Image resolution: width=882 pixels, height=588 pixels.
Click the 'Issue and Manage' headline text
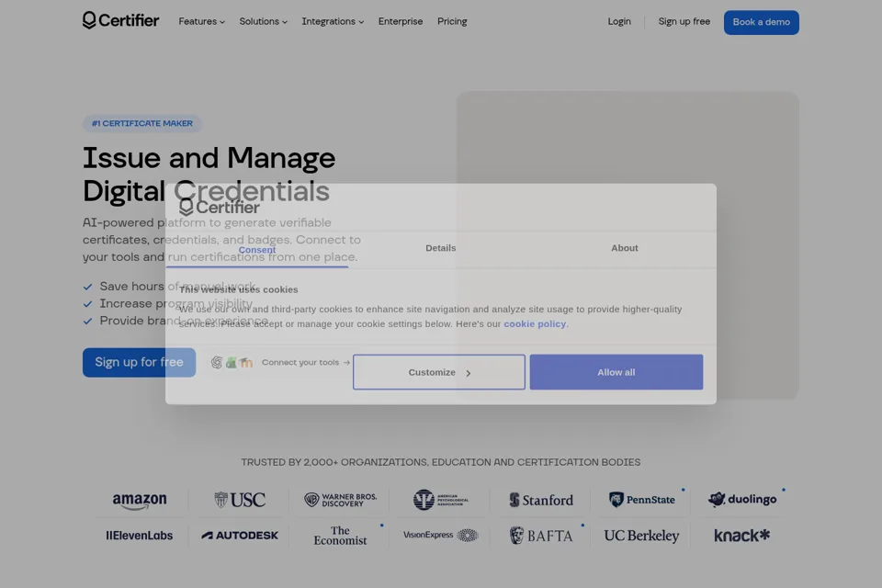(209, 158)
